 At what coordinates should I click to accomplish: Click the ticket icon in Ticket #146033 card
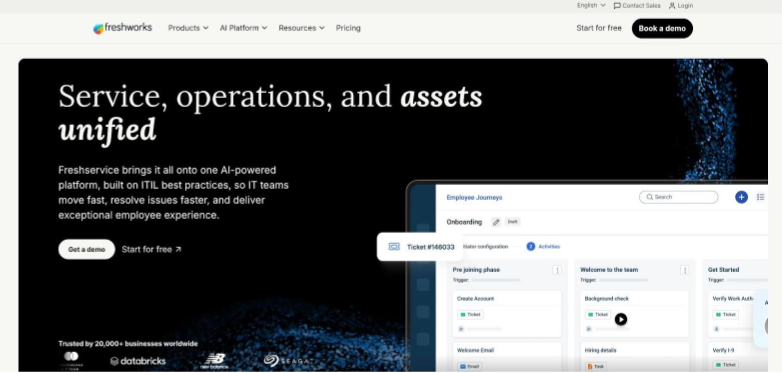[x=394, y=247]
